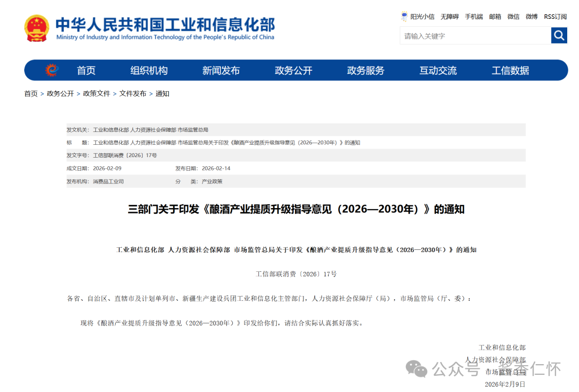Open the 互动交流 menu
This screenshot has height=392, width=579.
(437, 70)
